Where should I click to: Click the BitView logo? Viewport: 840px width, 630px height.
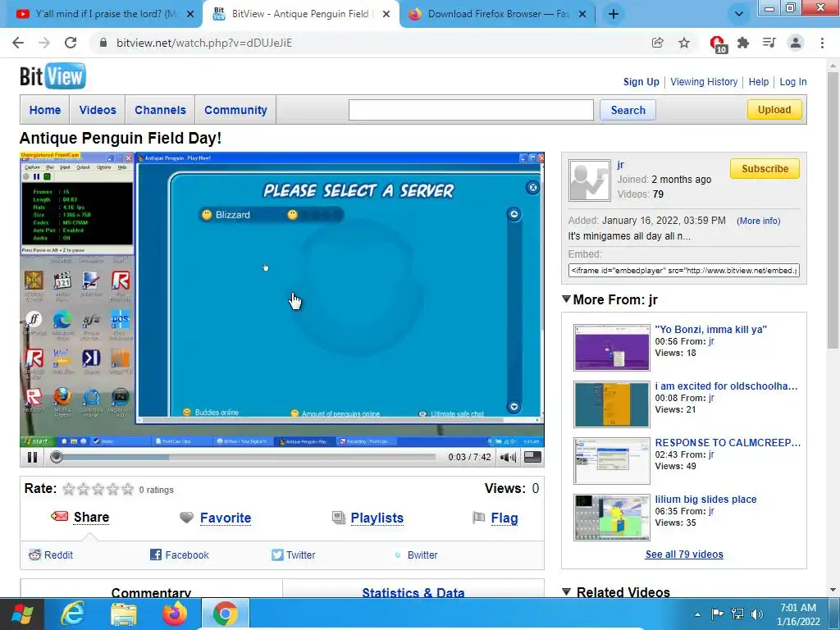52,76
